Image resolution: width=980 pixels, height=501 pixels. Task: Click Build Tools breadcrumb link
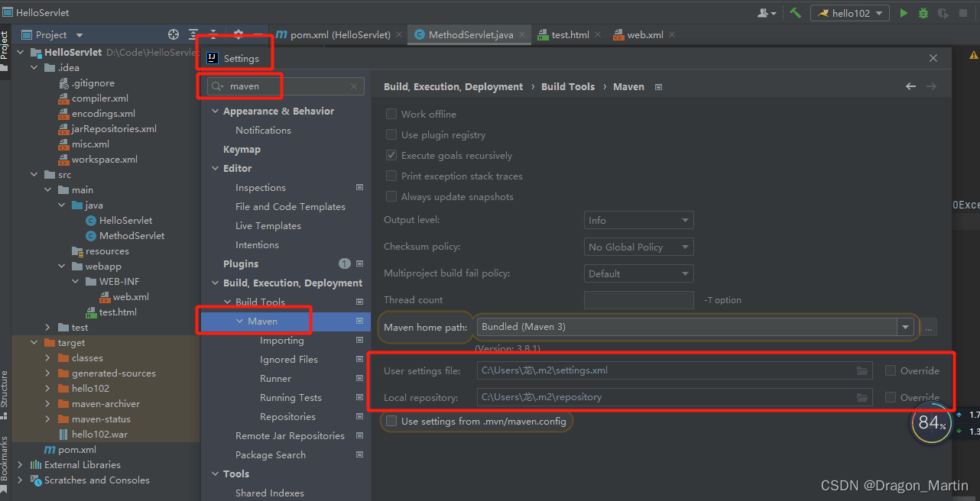(568, 86)
